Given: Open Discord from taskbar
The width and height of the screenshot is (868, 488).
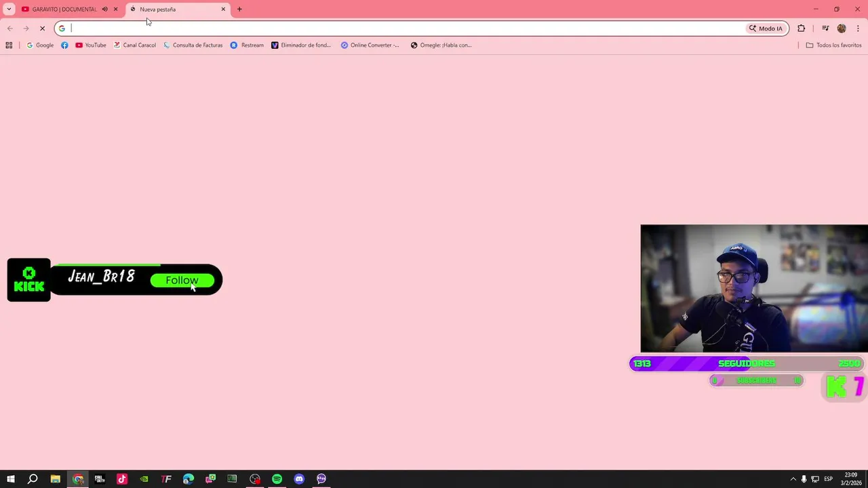Looking at the screenshot, I should click(x=299, y=479).
